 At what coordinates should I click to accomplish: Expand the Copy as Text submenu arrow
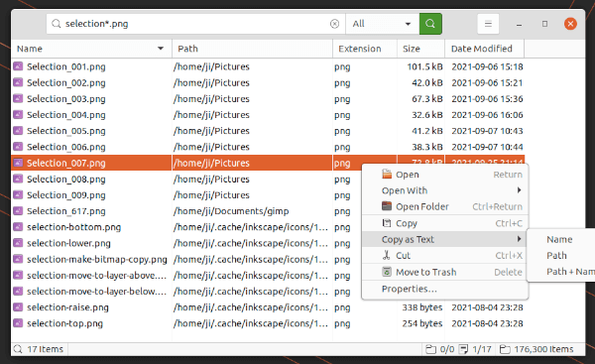pos(519,239)
